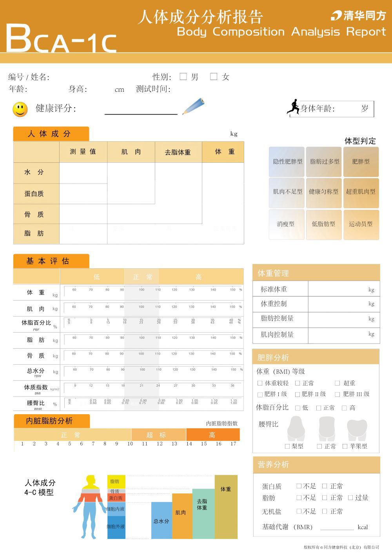The height and width of the screenshot is (555, 392).
Task: Tick the 体重较轻 BMI checkbox
Action: [x=260, y=383]
